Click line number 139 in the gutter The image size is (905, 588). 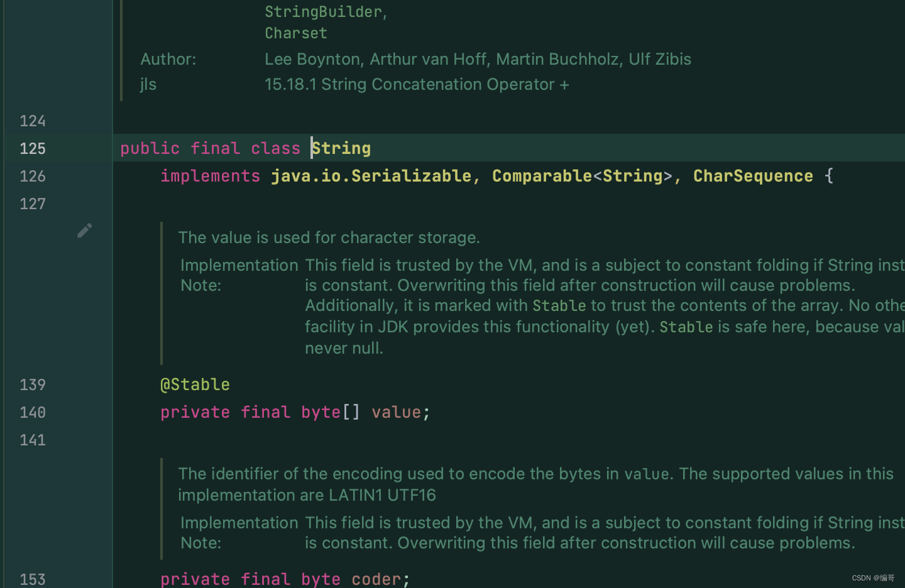pyautogui.click(x=33, y=385)
